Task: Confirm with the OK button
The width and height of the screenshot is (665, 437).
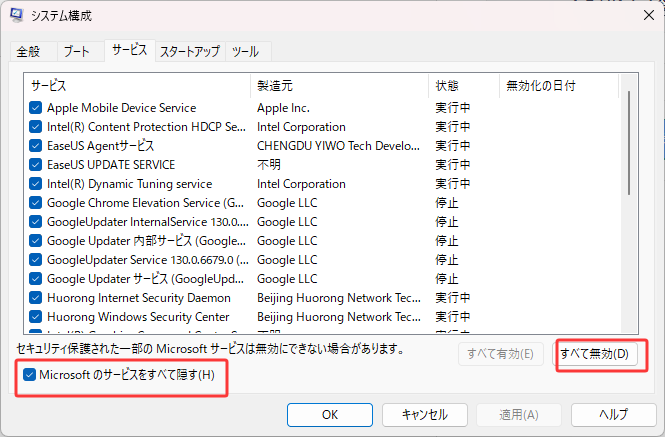Action: 330,415
